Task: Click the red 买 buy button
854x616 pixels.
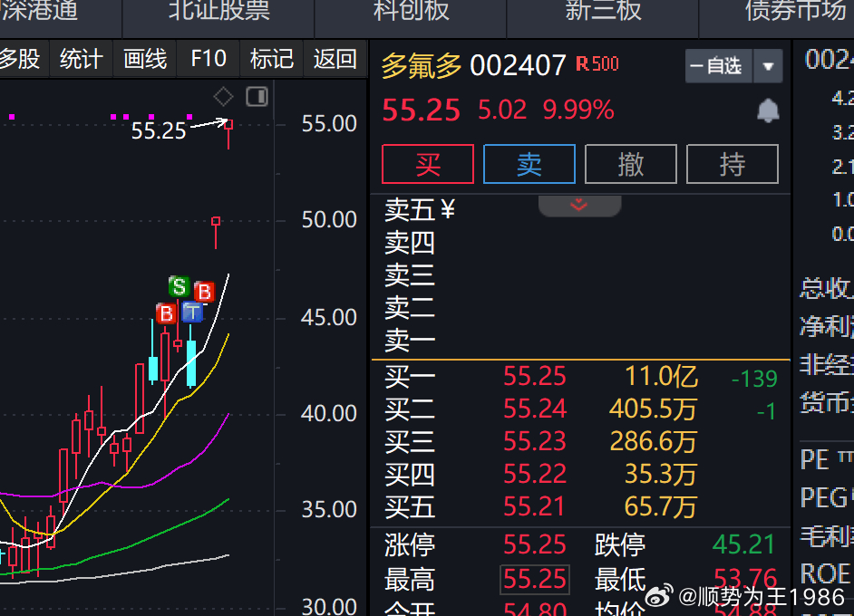Action: point(428,164)
